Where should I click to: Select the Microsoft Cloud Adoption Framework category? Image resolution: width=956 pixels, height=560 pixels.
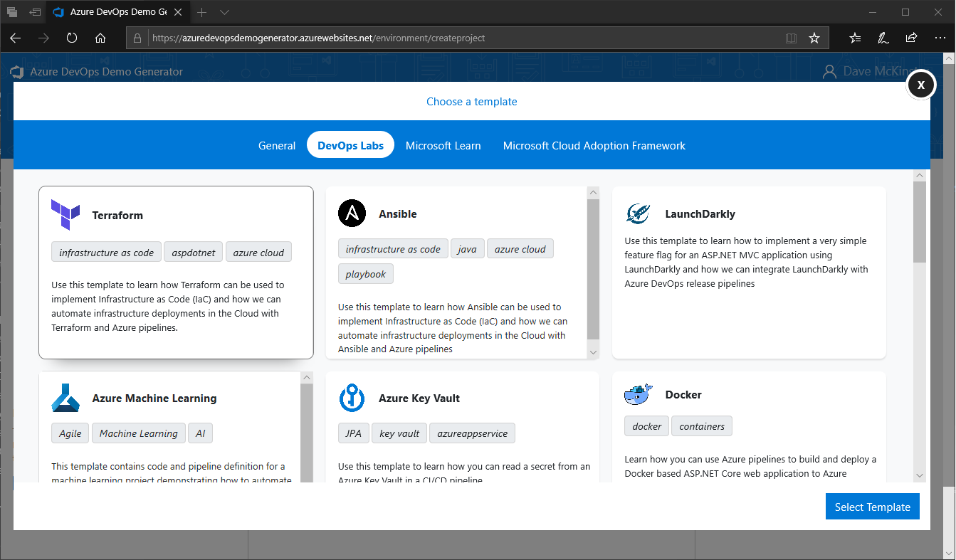tap(594, 145)
